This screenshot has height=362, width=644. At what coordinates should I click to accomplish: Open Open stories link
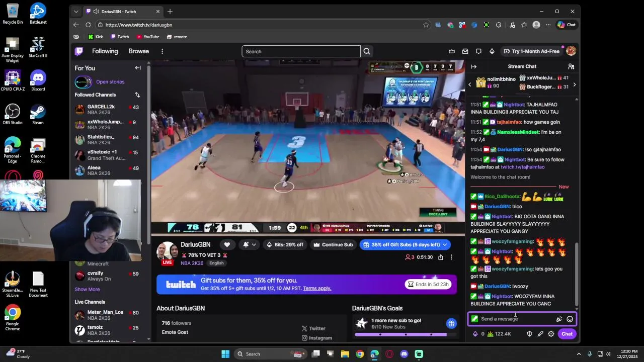[110, 82]
